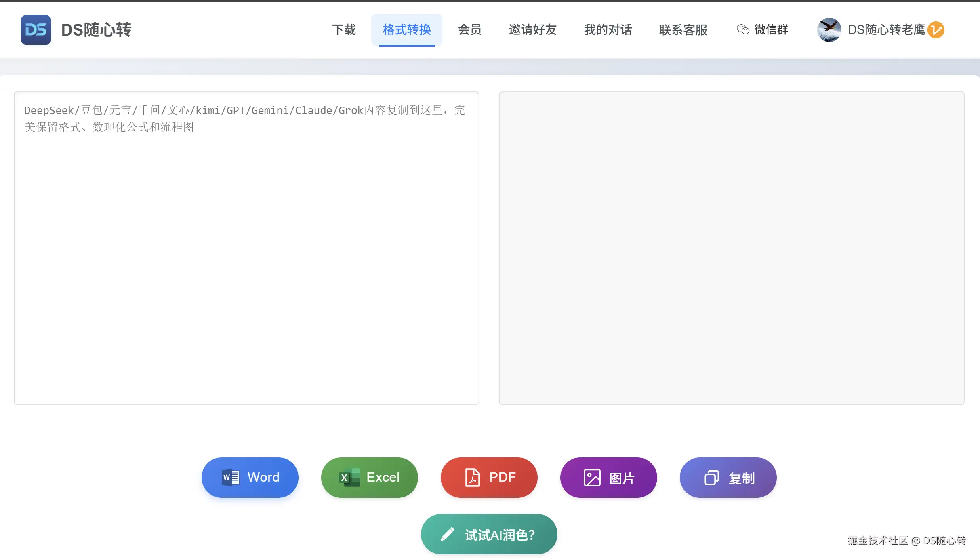This screenshot has width=980, height=560.
Task: Click the PDF file icon
Action: (473, 478)
